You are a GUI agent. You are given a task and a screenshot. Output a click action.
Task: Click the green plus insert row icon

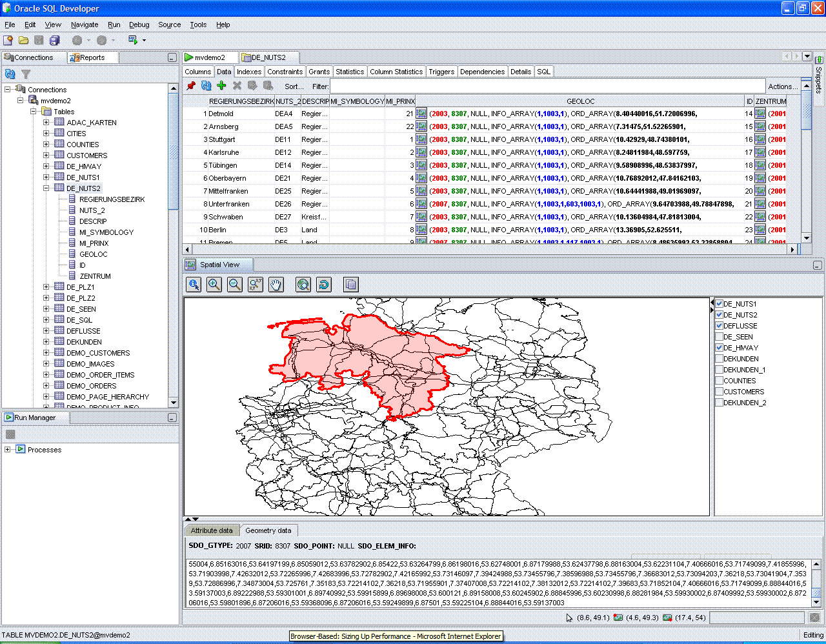221,86
